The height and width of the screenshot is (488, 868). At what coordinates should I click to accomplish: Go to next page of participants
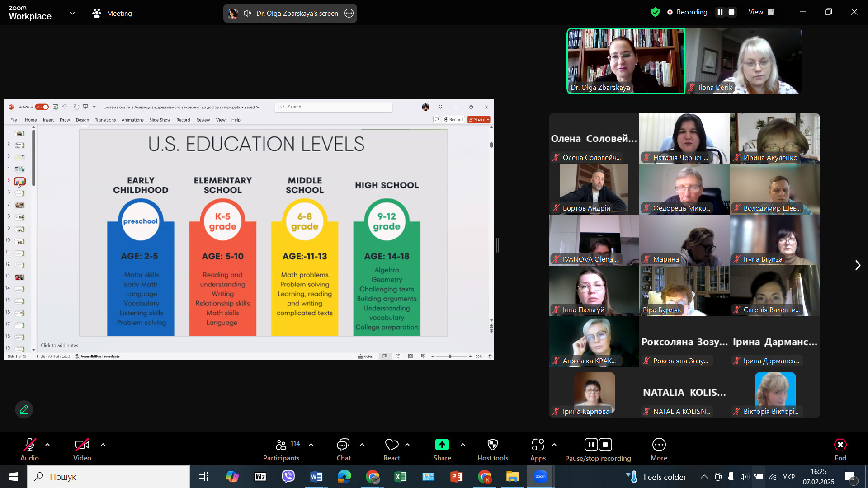(x=857, y=265)
